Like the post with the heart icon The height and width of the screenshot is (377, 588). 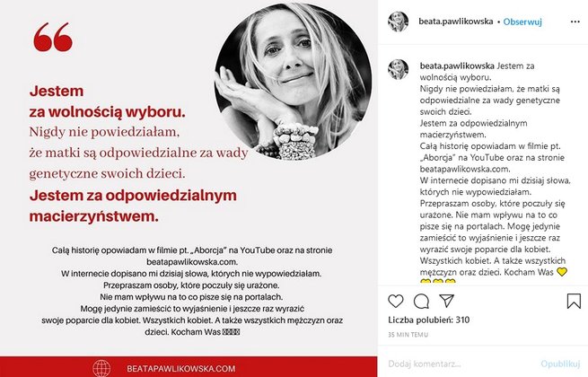pyautogui.click(x=396, y=301)
